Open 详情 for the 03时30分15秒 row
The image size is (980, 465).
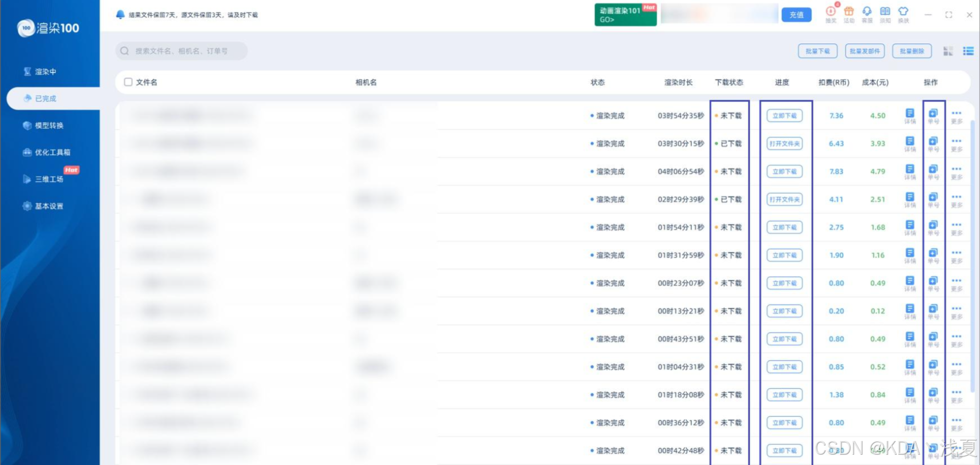[910, 144]
